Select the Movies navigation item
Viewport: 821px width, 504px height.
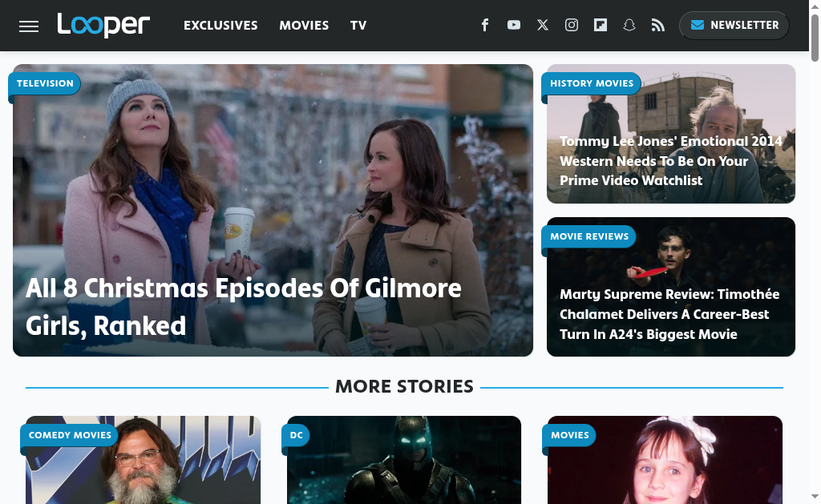tap(304, 26)
